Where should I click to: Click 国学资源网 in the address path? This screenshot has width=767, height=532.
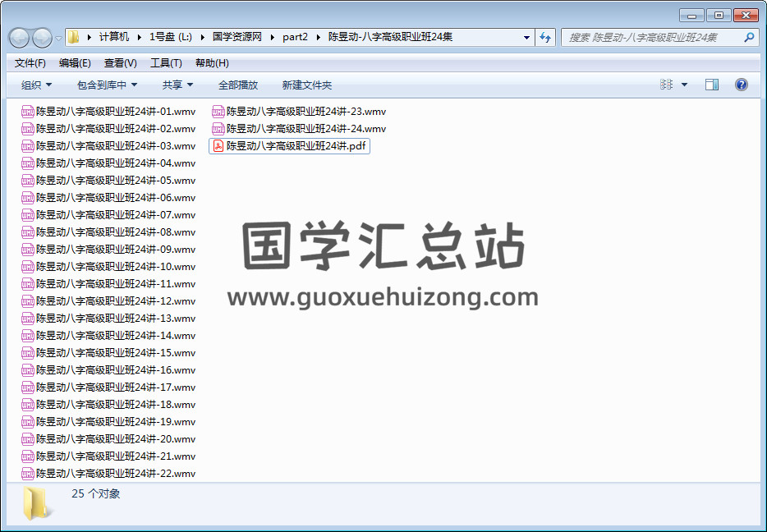tap(237, 37)
